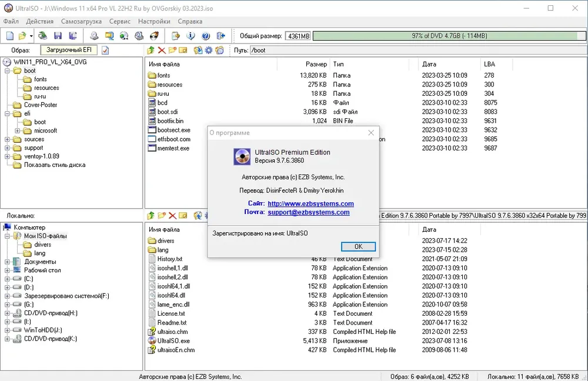This screenshot has height=381, width=588.
Task: Open the http://www.ezbsystems.com link
Action: click(310, 203)
